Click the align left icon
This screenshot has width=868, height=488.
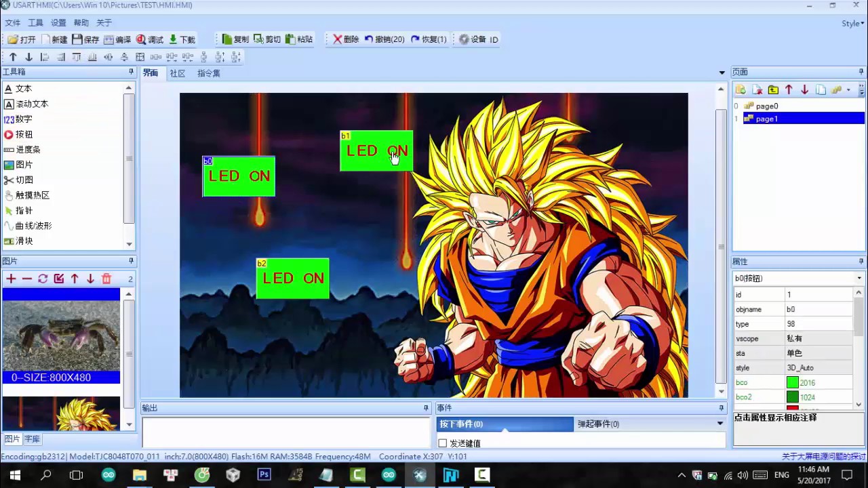tap(45, 57)
